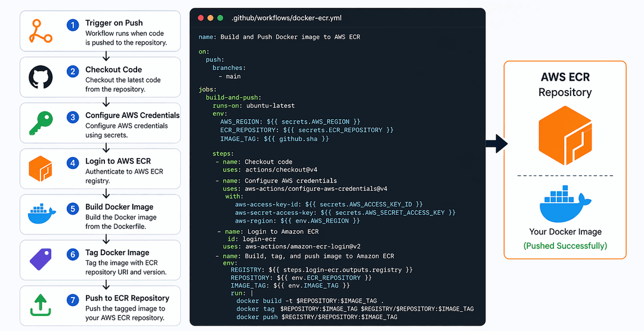Click the 'docker push' command line
The height and width of the screenshot is (331, 644).
pyautogui.click(x=317, y=317)
